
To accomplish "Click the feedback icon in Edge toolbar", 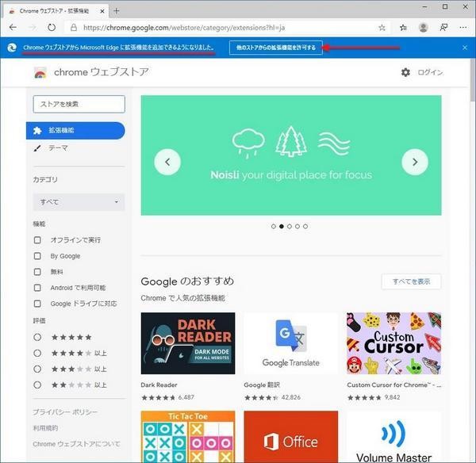I will tap(443, 28).
